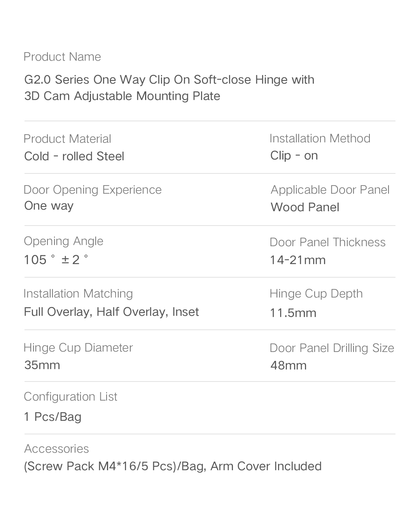Click the Installation Method label
The height and width of the screenshot is (525, 420).
pos(320,138)
